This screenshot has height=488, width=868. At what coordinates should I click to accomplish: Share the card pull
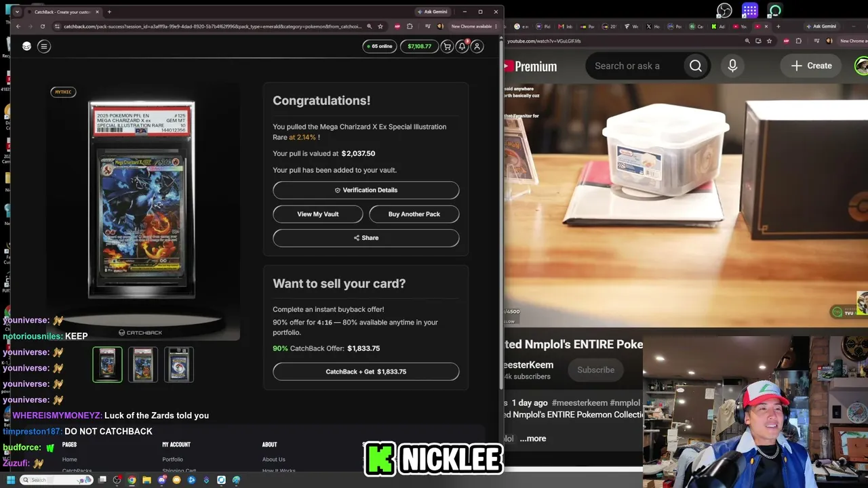(x=366, y=238)
